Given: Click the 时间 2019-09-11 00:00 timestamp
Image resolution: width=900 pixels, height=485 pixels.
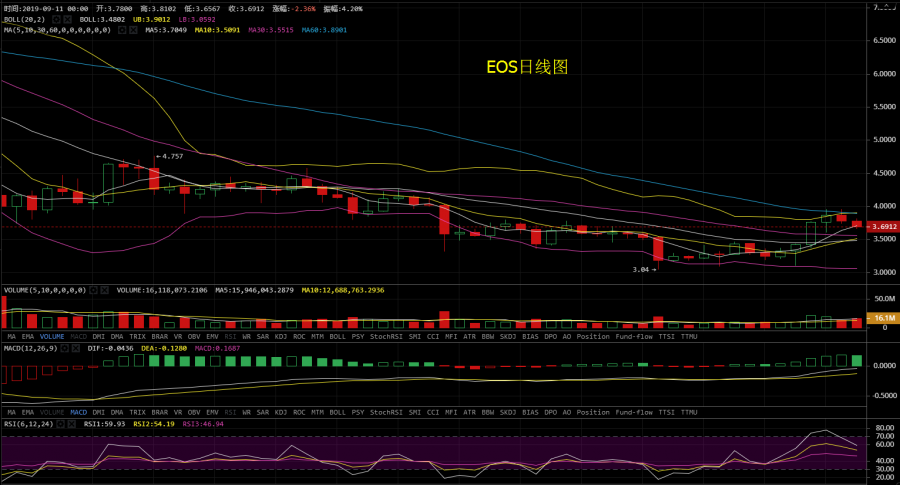Looking at the screenshot, I should pos(46,9).
